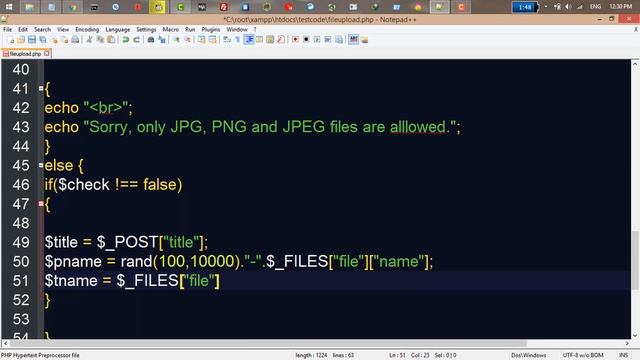Open the Run menu
This screenshot has height=360, width=640.
point(190,29)
